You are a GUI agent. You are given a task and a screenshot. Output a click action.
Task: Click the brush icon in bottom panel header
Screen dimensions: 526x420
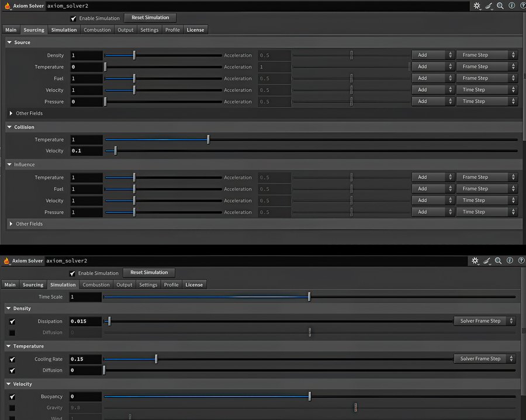pos(487,261)
